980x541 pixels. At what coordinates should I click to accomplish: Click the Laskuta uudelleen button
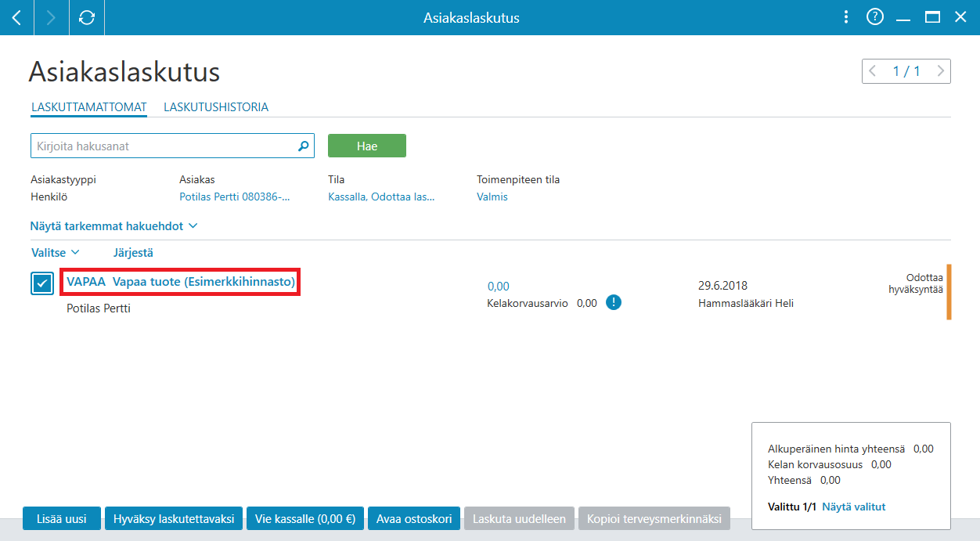pyautogui.click(x=520, y=518)
